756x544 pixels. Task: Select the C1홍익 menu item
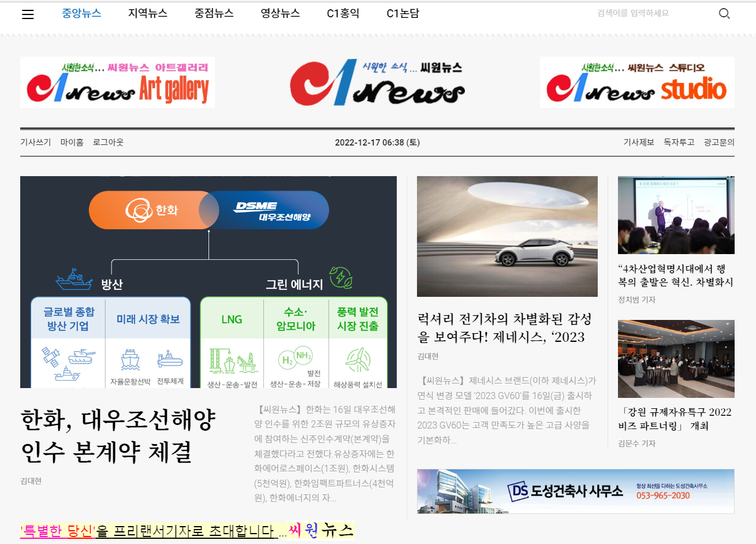343,13
